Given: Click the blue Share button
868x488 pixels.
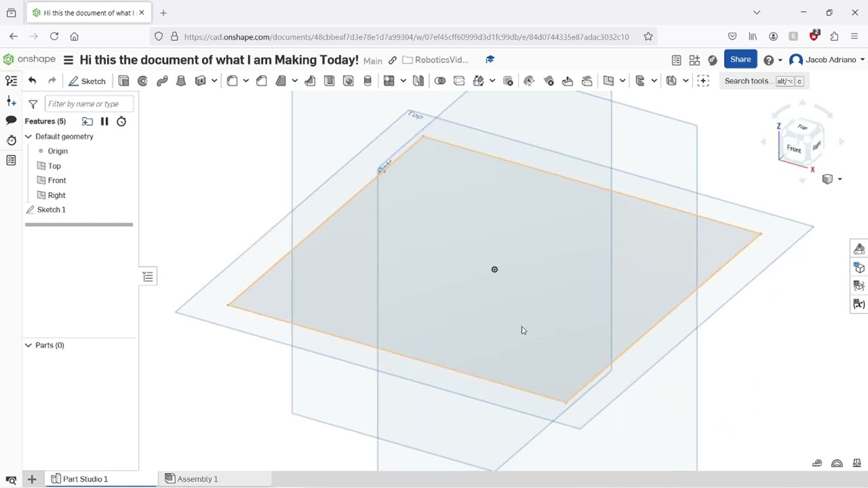Looking at the screenshot, I should point(741,60).
